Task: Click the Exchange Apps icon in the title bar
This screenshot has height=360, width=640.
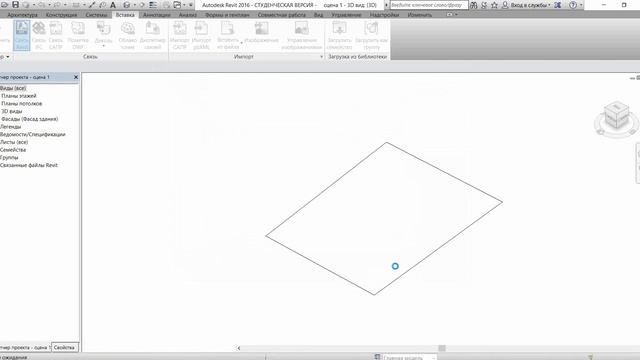Action: click(x=558, y=5)
